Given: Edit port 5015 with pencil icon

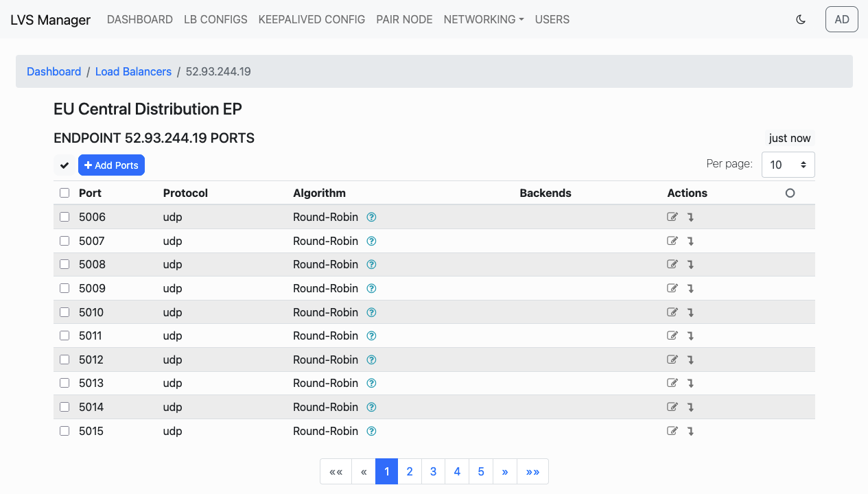Looking at the screenshot, I should (x=672, y=431).
